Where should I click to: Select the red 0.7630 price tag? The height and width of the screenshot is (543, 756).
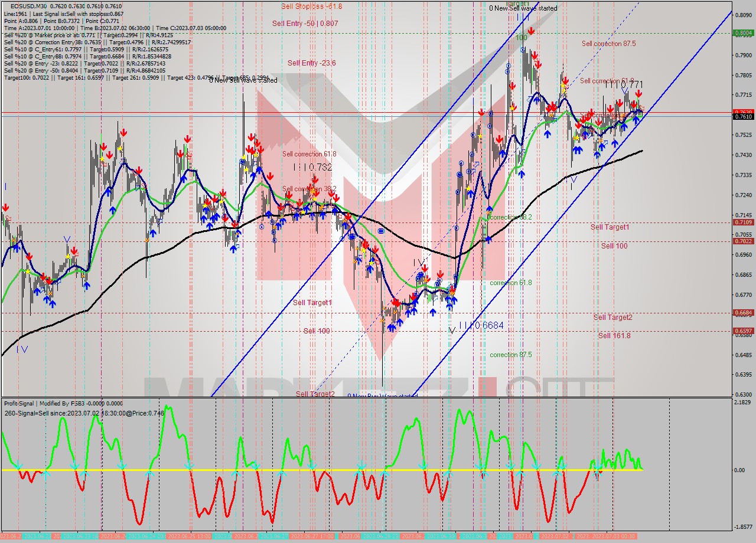(743, 112)
